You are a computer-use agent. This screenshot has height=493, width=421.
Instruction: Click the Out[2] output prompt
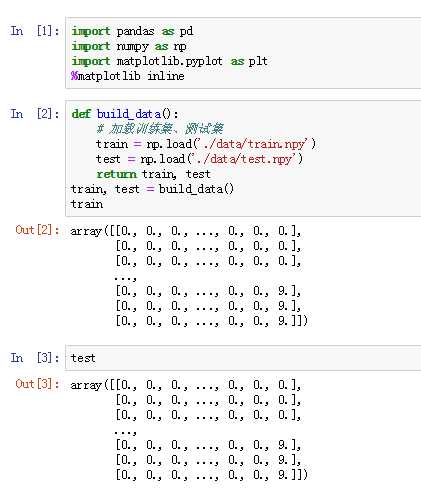coord(37,230)
